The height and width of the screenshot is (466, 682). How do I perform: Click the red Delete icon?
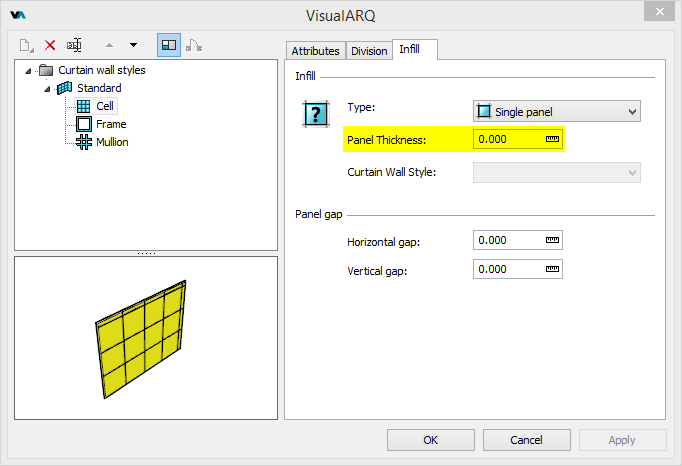point(50,45)
